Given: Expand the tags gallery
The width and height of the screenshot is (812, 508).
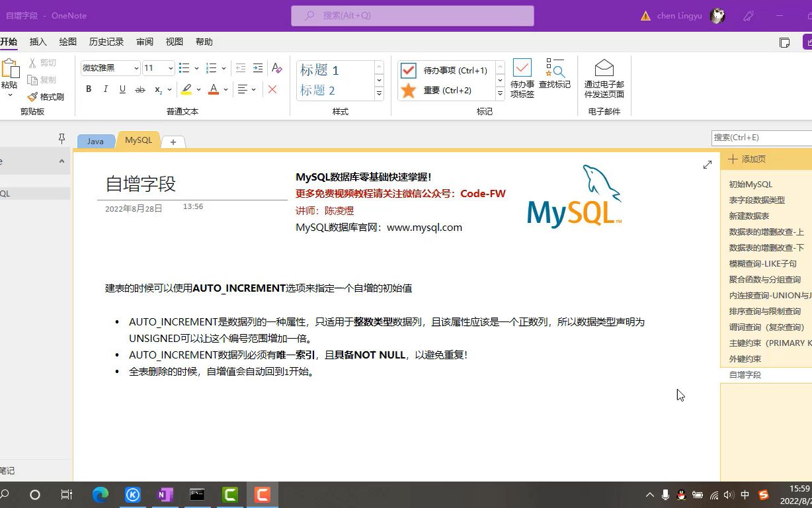Looking at the screenshot, I should [x=500, y=93].
